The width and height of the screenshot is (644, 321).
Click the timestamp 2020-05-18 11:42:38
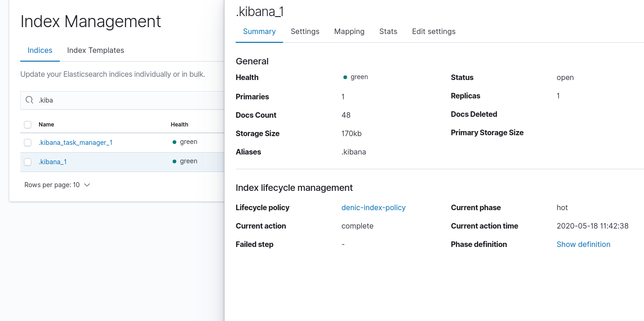tap(592, 226)
